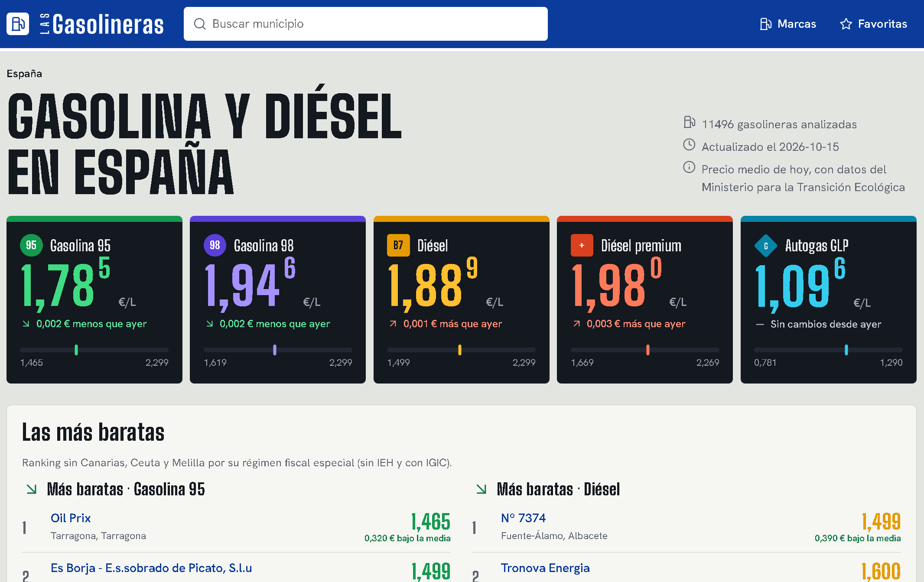The height and width of the screenshot is (582, 924).
Task: Open the Nº 7374 station link
Action: [523, 518]
